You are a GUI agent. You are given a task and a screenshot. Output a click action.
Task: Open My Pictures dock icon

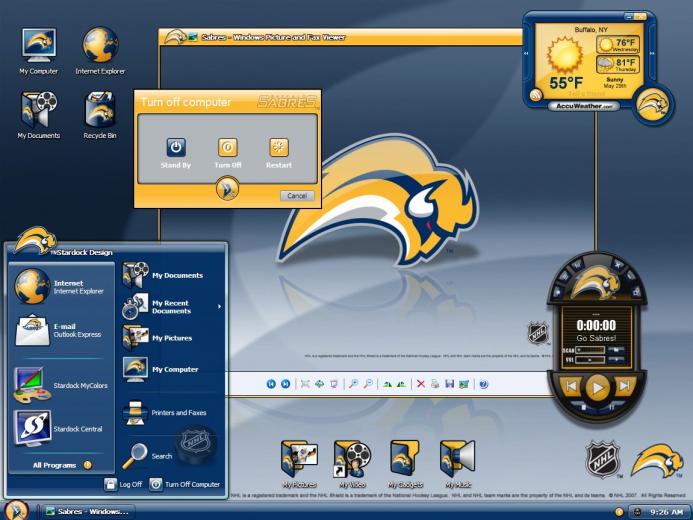pyautogui.click(x=299, y=463)
